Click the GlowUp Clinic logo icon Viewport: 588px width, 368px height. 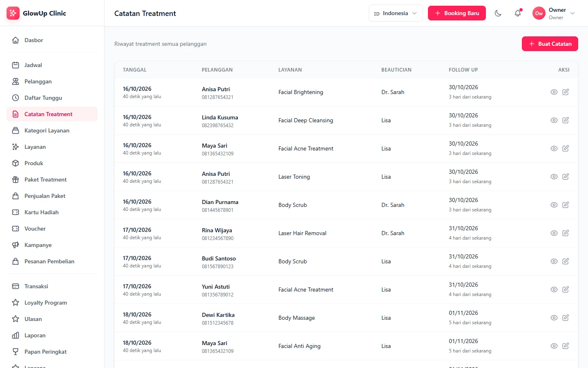pos(13,13)
